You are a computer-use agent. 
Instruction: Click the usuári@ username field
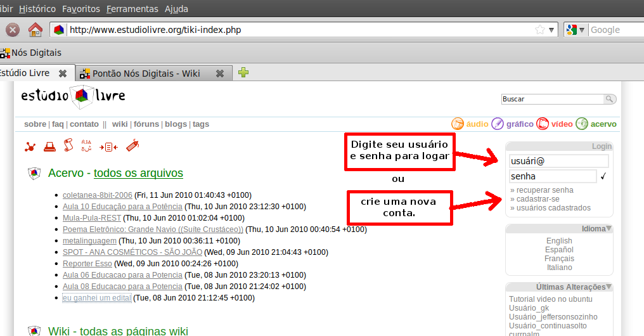pos(550,161)
